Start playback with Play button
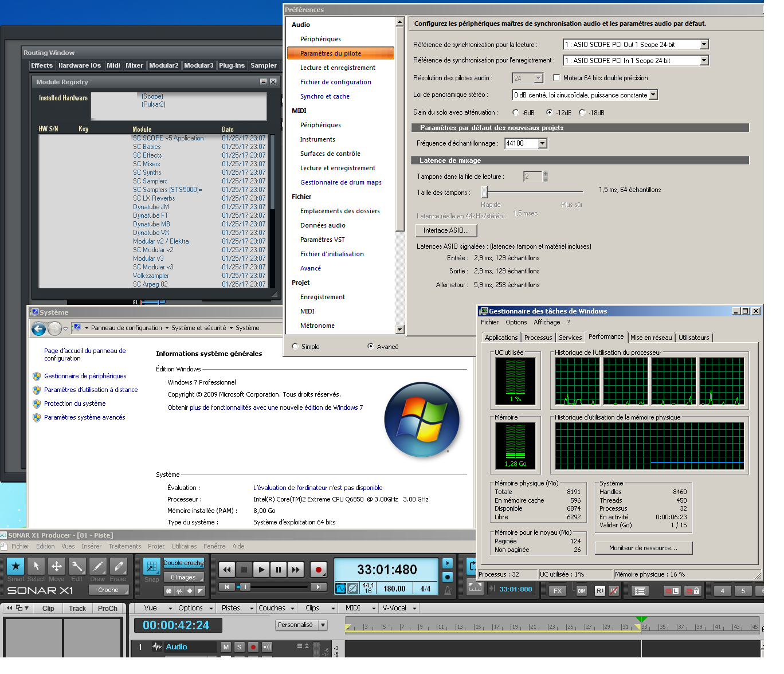Image resolution: width=784 pixels, height=674 pixels. 261,570
